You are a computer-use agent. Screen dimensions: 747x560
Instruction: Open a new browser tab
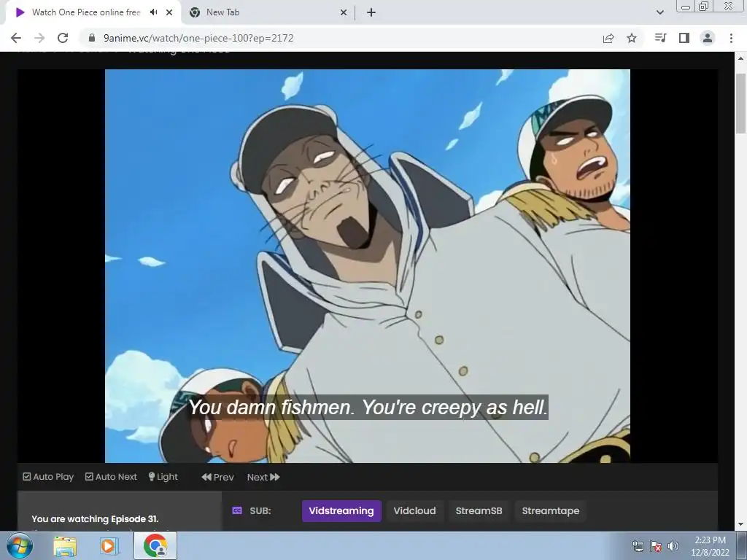[x=371, y=12]
